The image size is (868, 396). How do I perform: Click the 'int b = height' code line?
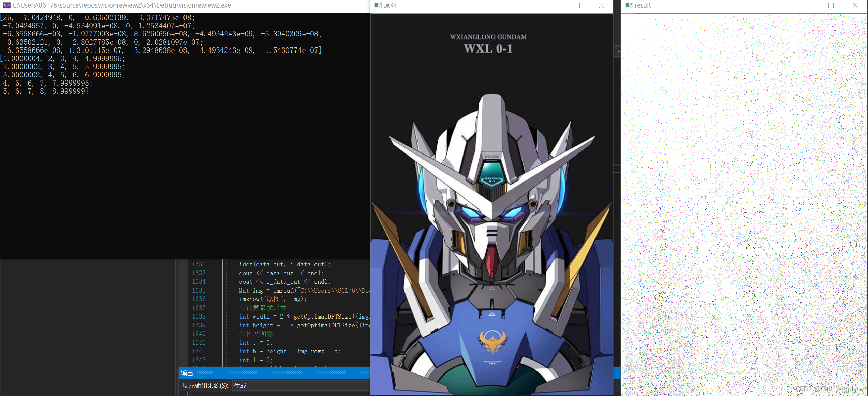click(x=290, y=351)
